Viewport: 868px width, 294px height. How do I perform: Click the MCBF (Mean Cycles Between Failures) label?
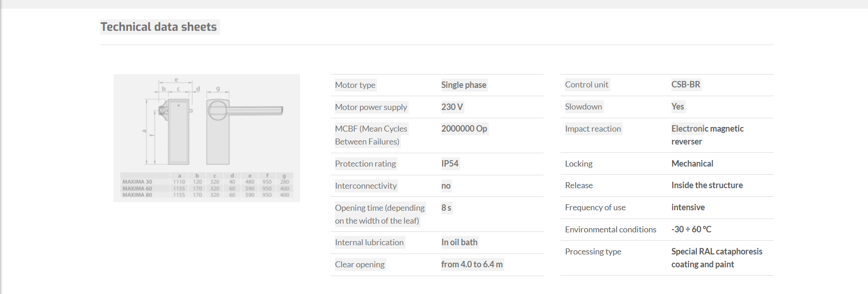pos(371,135)
